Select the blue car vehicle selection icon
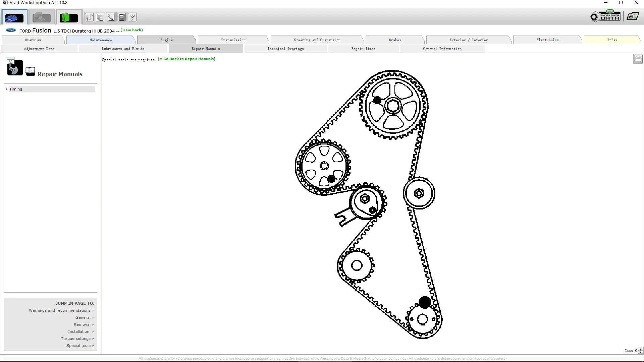The height and width of the screenshot is (362, 644). point(14,17)
